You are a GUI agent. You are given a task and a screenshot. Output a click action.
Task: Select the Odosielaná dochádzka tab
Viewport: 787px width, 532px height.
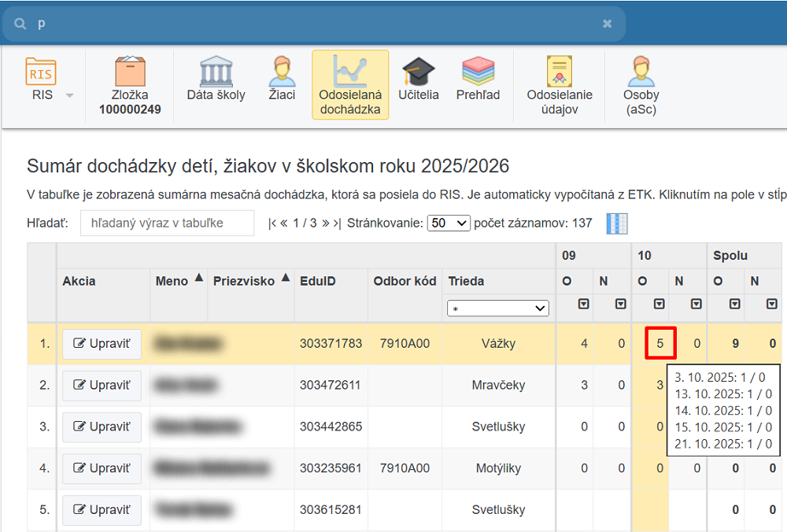coord(350,85)
